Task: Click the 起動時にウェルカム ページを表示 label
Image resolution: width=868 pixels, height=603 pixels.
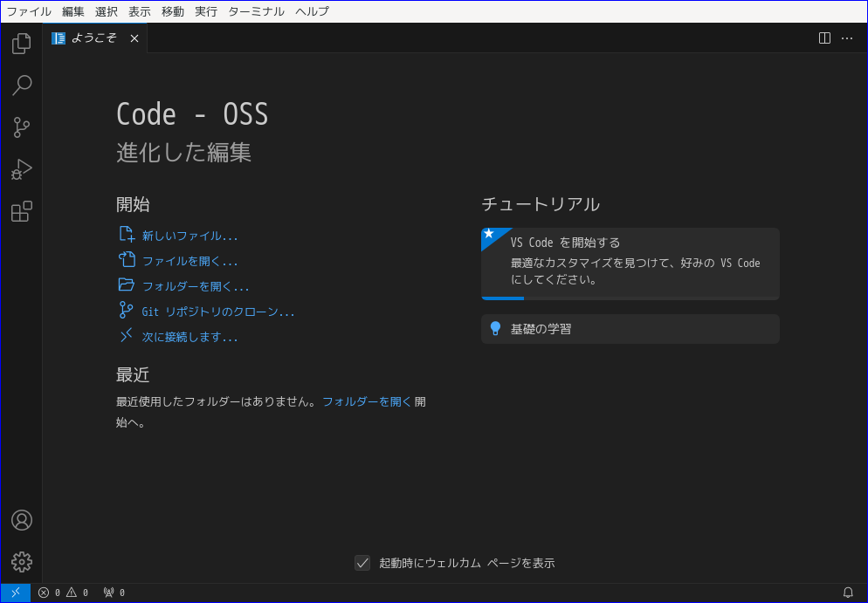Action: (466, 563)
